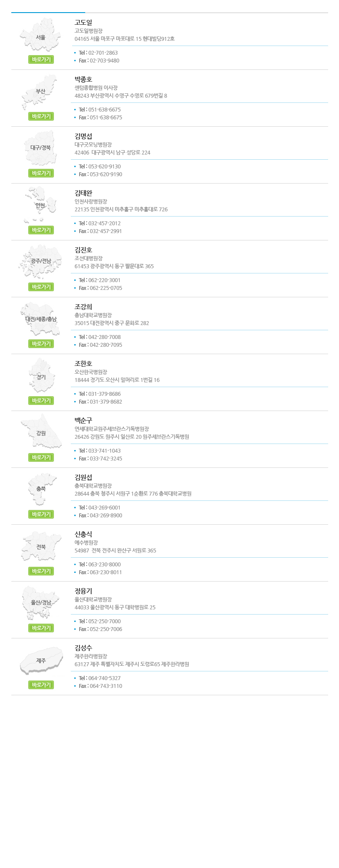This screenshot has height=868, width=339.
Task: Click the Daejeon/Sejong/Chungnam (대전/세종/충남) map icon
Action: (40, 319)
